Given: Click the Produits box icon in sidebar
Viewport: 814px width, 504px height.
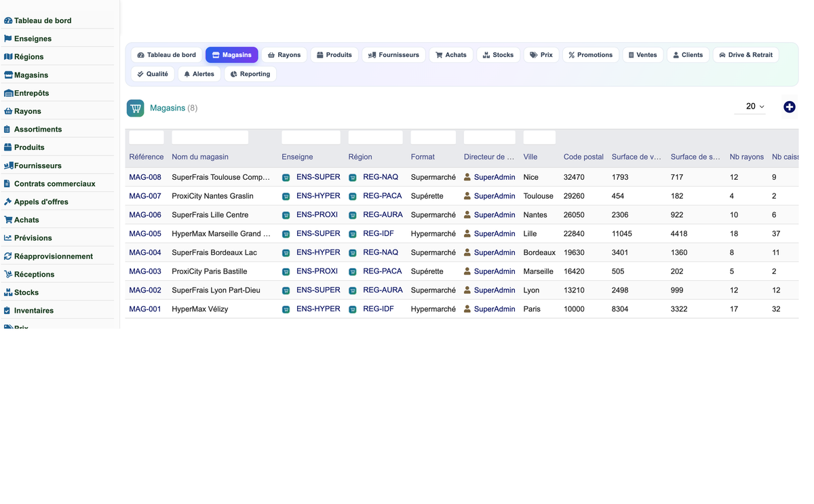Looking at the screenshot, I should click(8, 147).
